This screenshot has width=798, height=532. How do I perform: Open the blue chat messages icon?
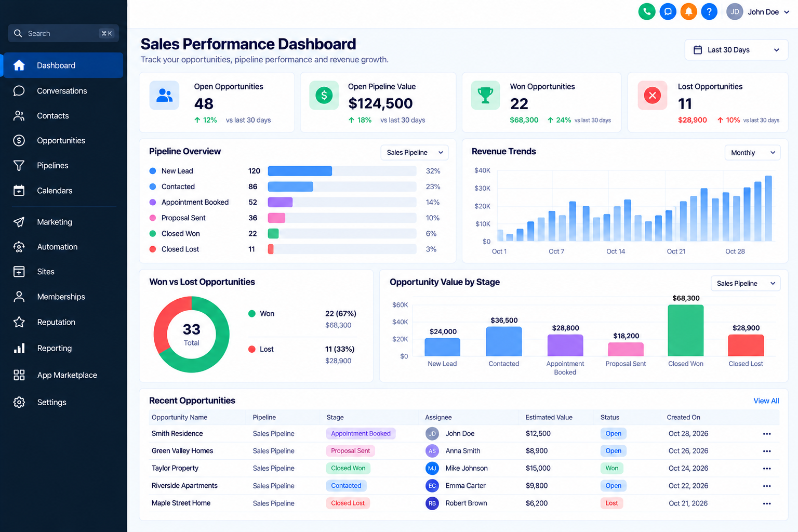(x=668, y=11)
